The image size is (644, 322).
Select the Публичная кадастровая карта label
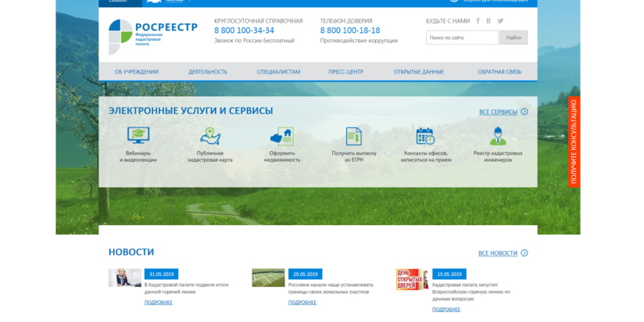point(210,156)
